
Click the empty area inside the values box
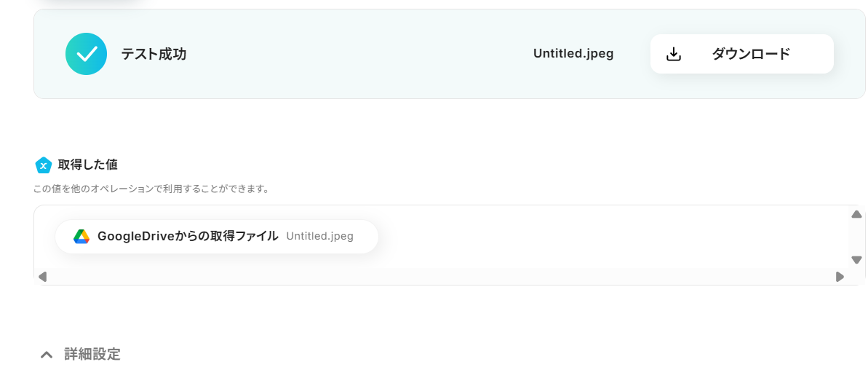(x=609, y=237)
